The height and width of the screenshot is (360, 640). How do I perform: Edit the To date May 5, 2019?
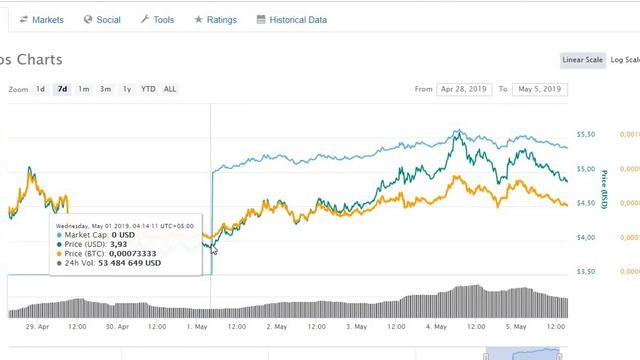(x=540, y=89)
